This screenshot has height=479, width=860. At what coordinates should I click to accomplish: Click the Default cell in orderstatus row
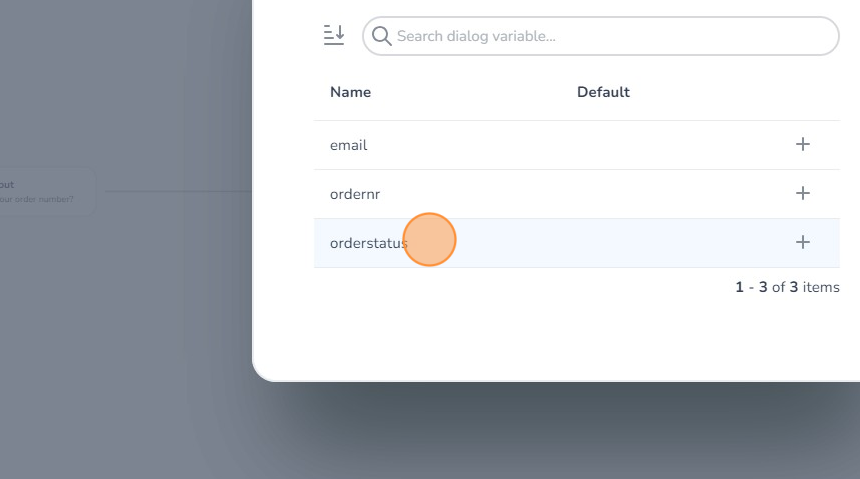(x=640, y=243)
